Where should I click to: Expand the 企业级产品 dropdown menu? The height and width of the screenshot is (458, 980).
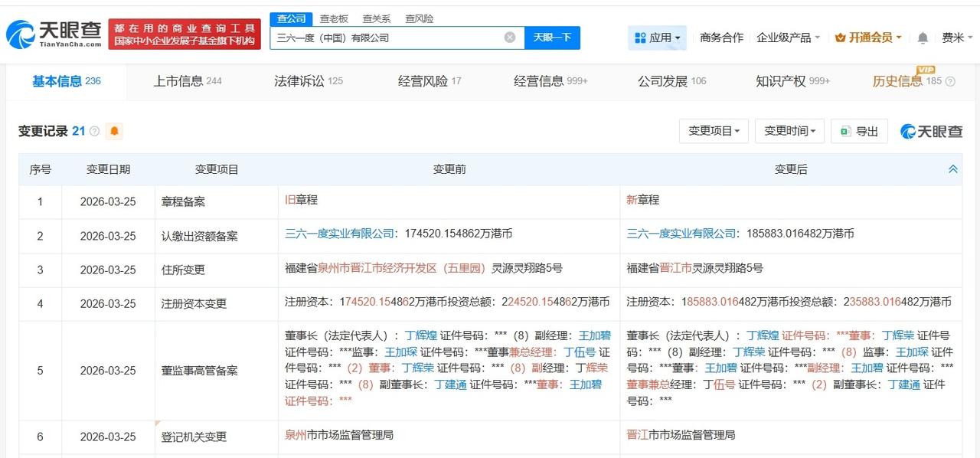782,37
